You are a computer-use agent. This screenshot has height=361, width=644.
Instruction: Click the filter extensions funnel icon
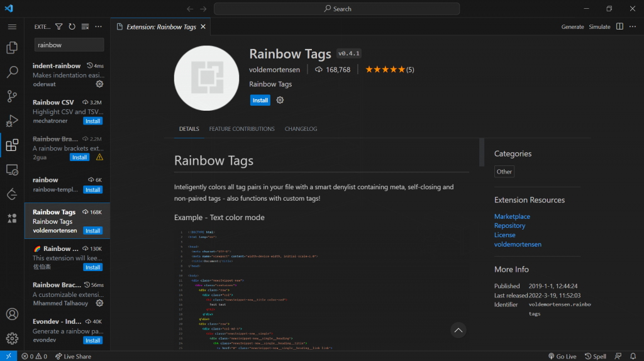[59, 27]
